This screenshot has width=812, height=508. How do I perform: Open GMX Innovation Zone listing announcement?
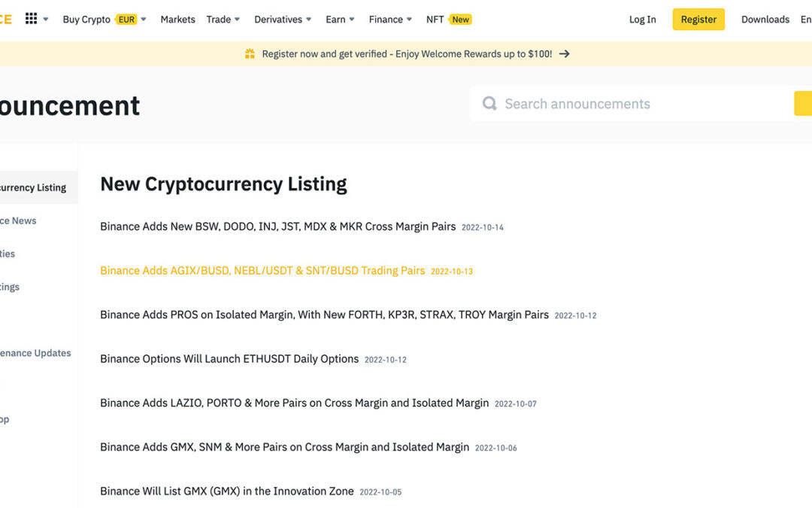point(226,491)
